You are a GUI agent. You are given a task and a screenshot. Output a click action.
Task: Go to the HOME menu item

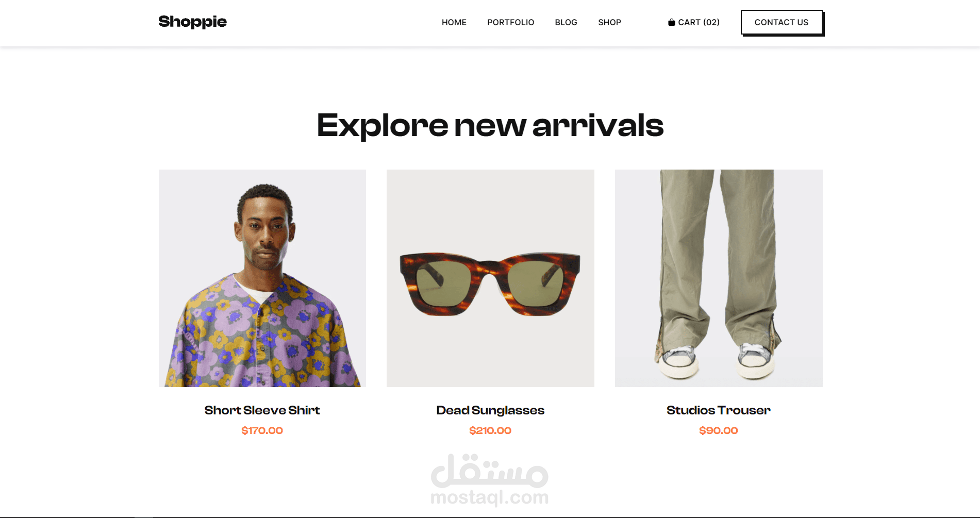pos(454,22)
